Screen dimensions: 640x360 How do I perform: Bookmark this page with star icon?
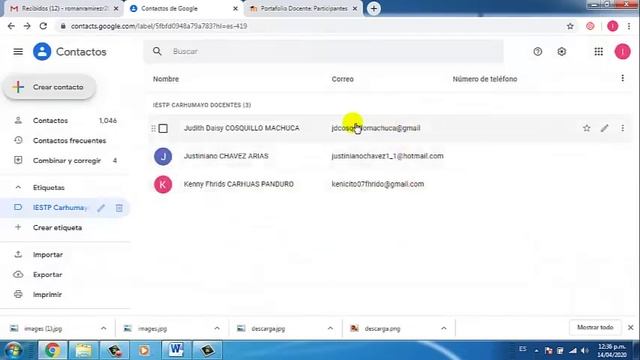pos(570,26)
